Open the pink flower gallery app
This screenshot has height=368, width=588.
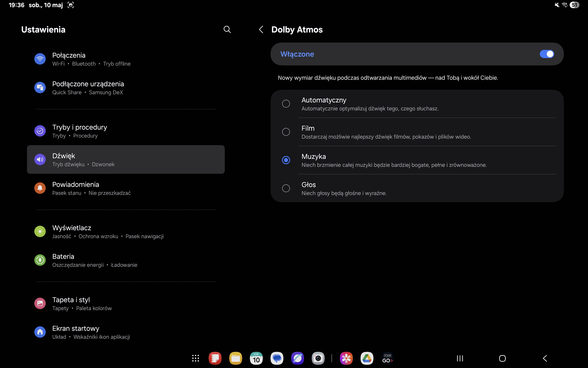pos(346,358)
